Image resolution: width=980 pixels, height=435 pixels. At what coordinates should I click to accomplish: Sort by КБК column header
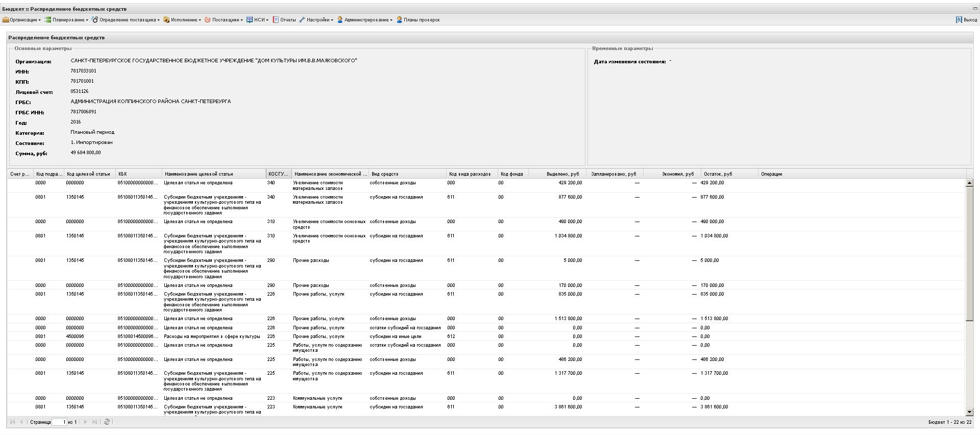[x=138, y=174]
